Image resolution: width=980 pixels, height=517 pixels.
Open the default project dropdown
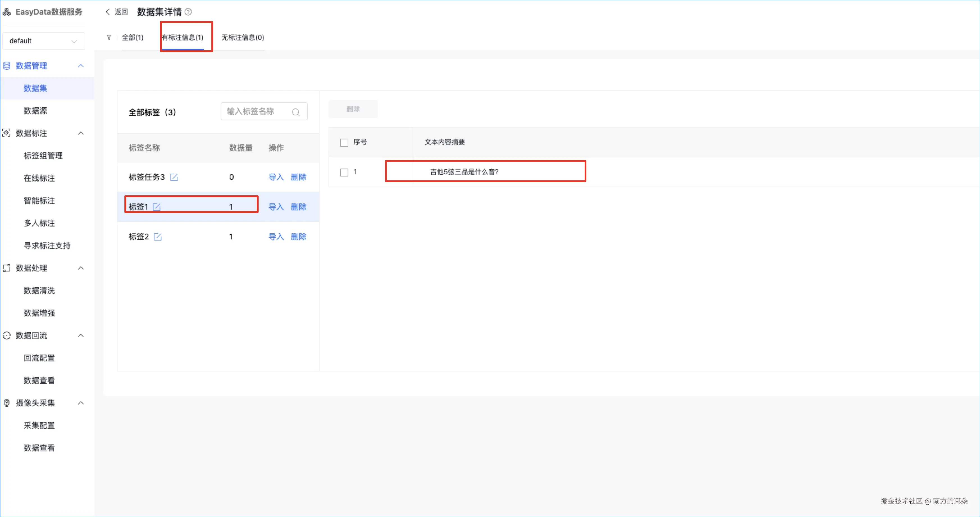[43, 41]
